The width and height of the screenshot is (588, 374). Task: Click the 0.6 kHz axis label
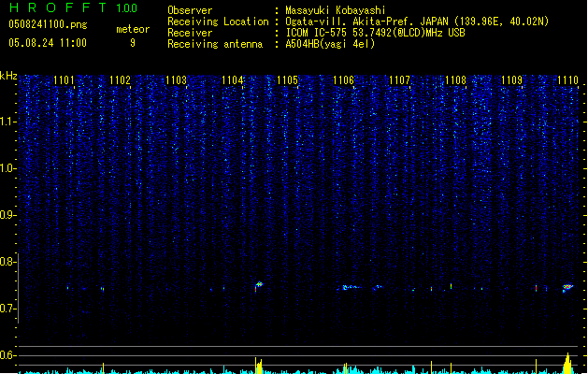[x=7, y=355]
